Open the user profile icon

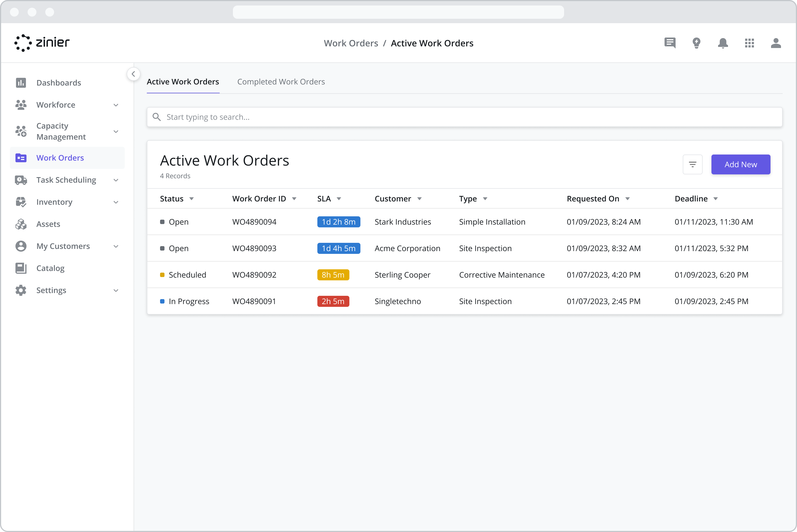[776, 43]
